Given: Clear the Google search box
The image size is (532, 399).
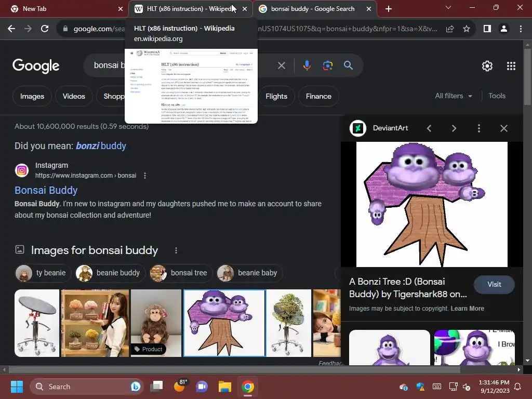Looking at the screenshot, I should [281, 65].
